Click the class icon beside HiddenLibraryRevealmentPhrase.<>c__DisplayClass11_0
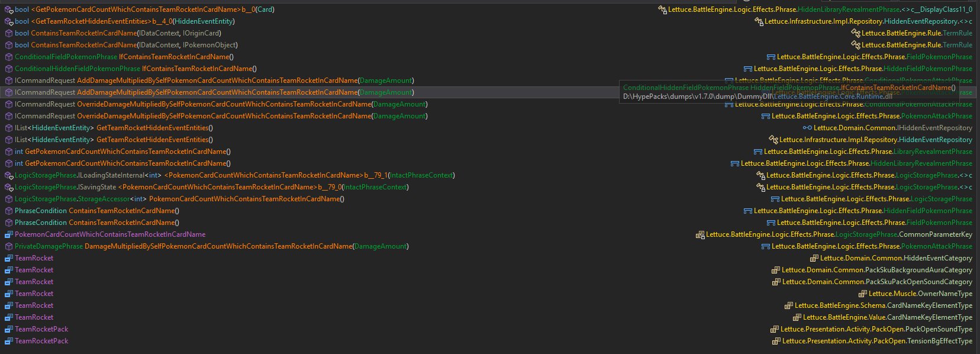980x354 pixels. click(x=663, y=9)
